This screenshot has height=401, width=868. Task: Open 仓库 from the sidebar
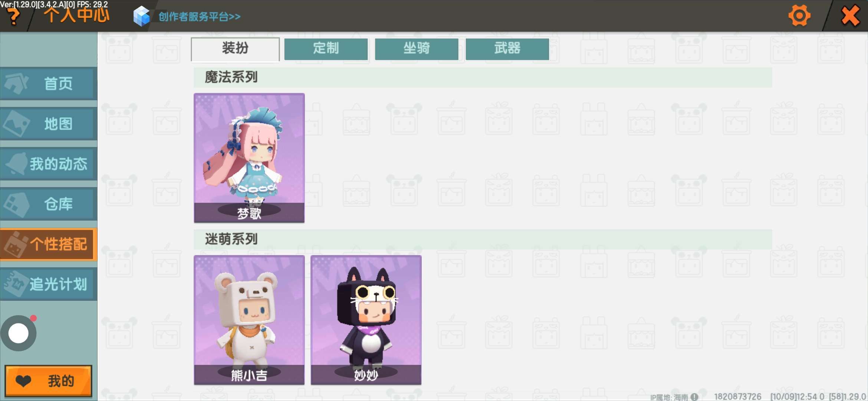coord(49,204)
